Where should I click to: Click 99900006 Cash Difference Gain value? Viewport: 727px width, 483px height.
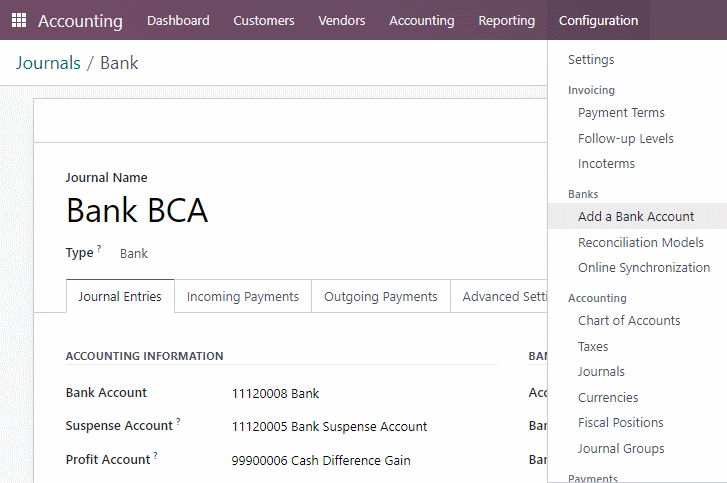click(x=321, y=460)
